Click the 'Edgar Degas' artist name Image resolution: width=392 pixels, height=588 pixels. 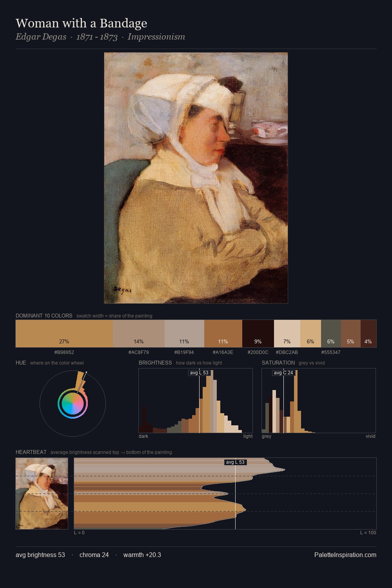click(x=41, y=37)
